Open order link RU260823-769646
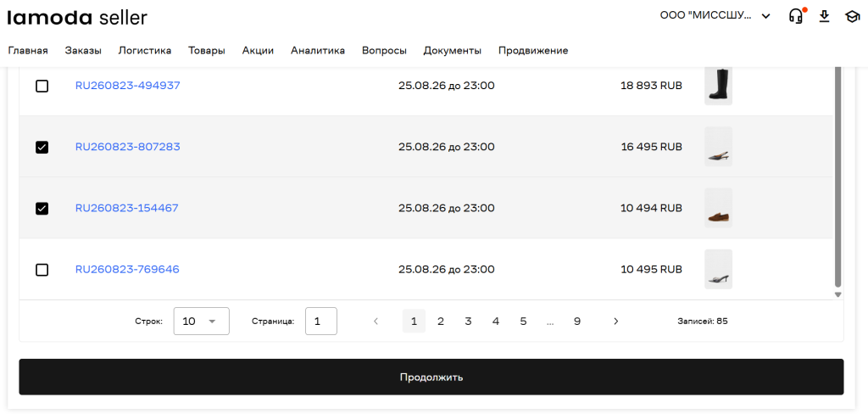The image size is (868, 414). coord(127,270)
